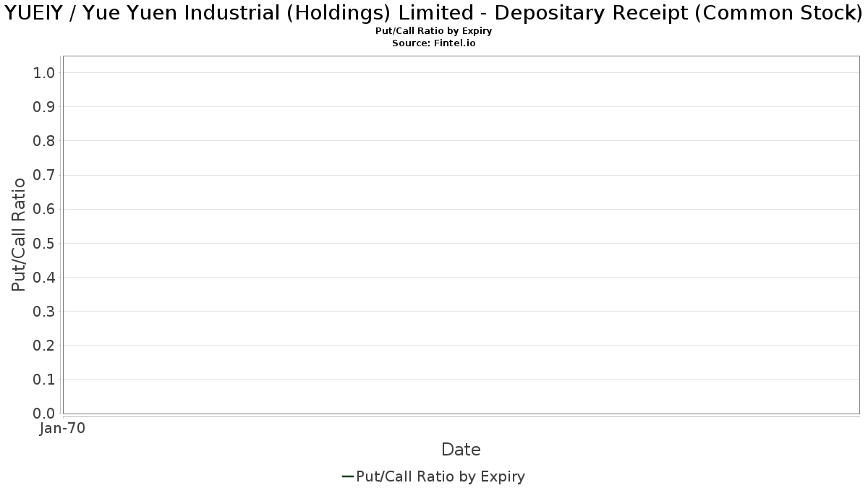This screenshot has width=868, height=488.
Task: Select the 0.6 y-axis tick label
Action: click(x=44, y=209)
